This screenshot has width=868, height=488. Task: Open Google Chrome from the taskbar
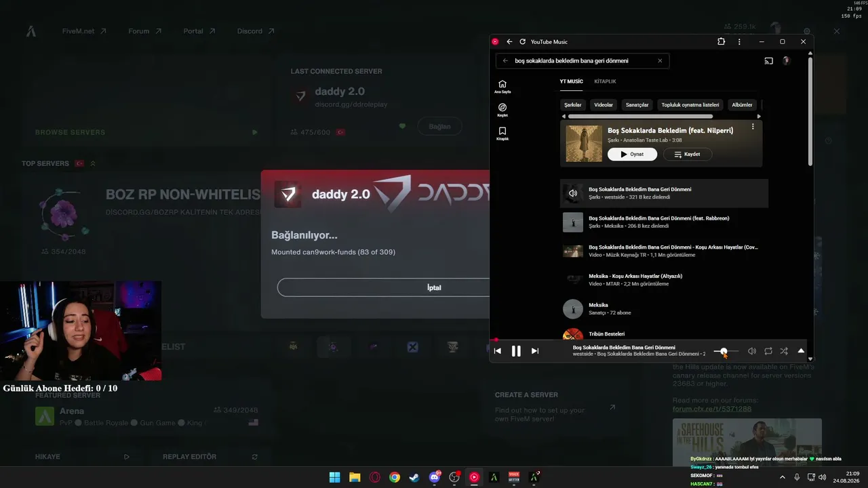pyautogui.click(x=395, y=477)
